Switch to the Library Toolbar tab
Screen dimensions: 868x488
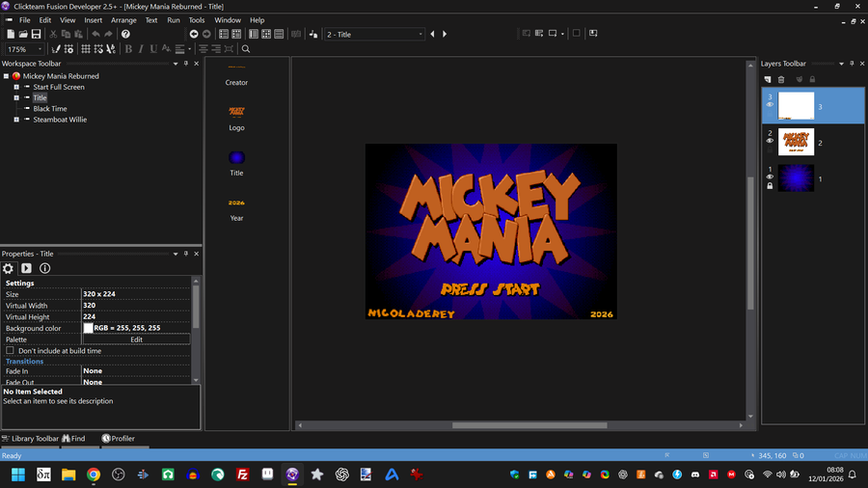point(30,438)
